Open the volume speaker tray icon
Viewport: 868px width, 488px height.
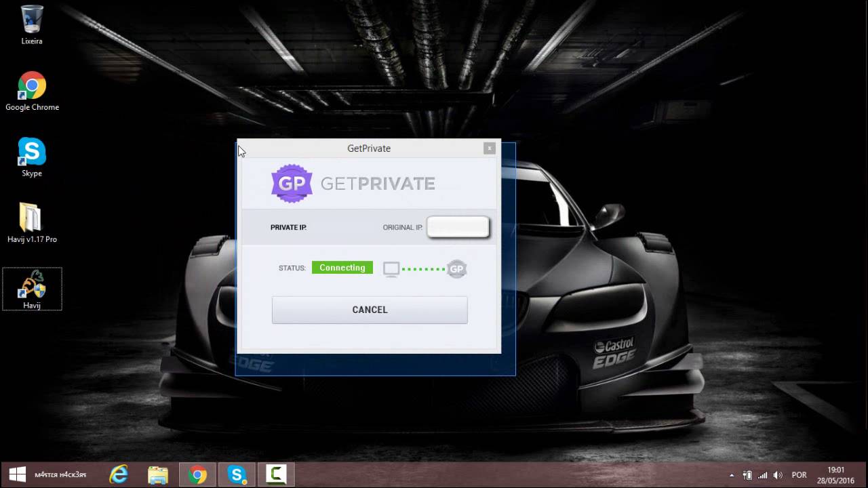pos(778,475)
